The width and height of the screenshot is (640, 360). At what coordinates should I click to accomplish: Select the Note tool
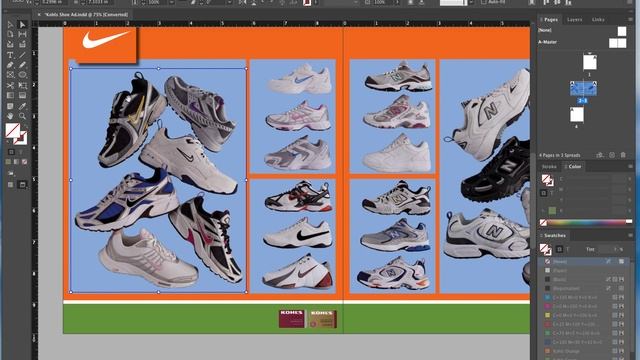pyautogui.click(x=10, y=106)
